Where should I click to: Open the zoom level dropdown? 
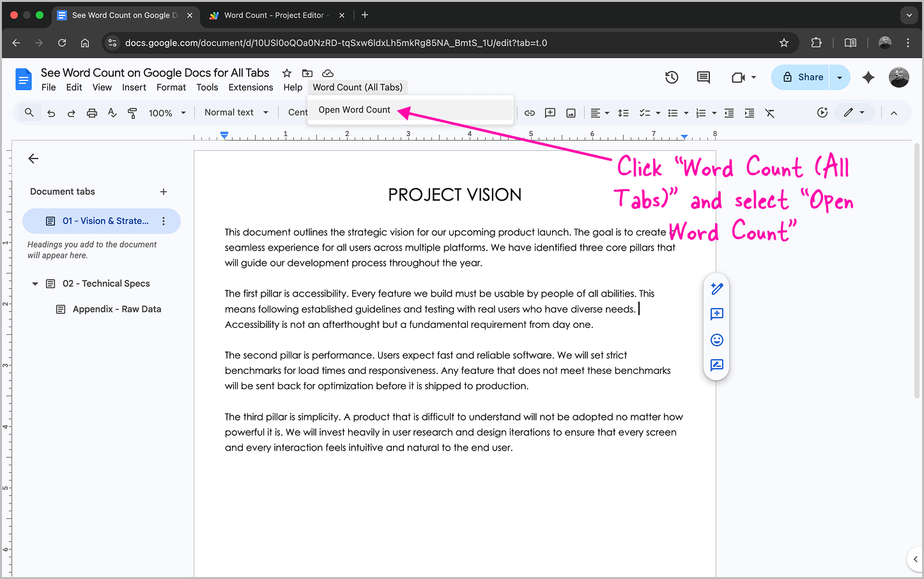(x=166, y=112)
